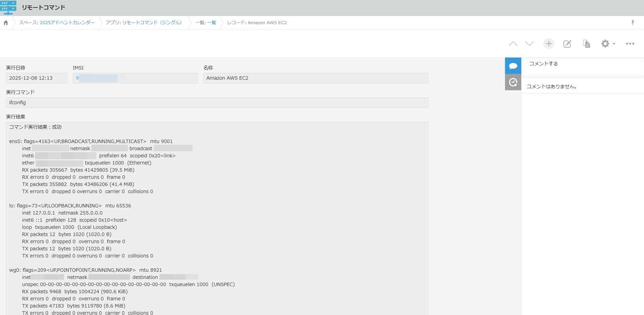
Task: Click the wg0: flags=209 line
Action: [x=86, y=270]
